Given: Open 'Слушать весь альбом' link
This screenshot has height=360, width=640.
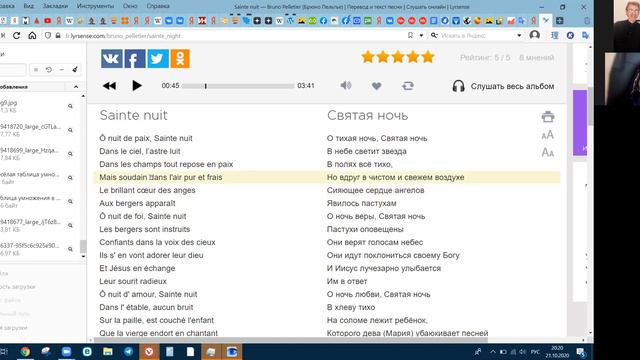Looking at the screenshot, I should click(512, 86).
